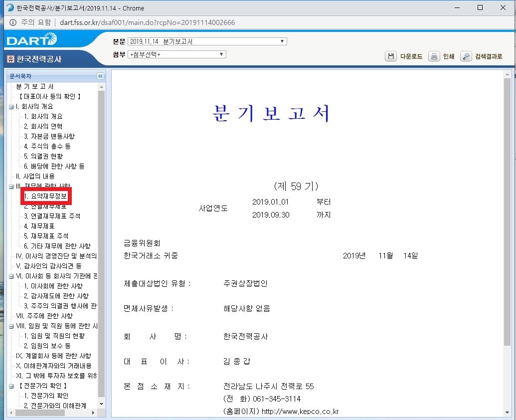Collapse the VI. 이사회 등 회사의 기관 node
516x420 pixels.
(x=11, y=276)
